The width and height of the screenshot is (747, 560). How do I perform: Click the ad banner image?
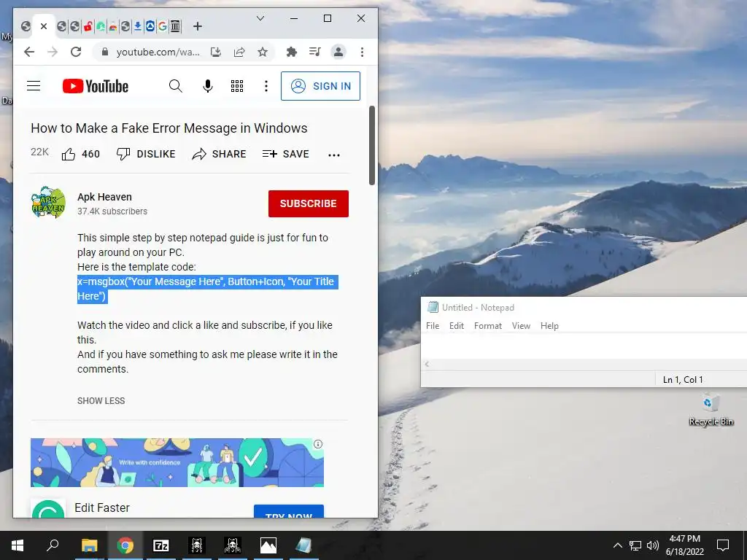pos(177,462)
